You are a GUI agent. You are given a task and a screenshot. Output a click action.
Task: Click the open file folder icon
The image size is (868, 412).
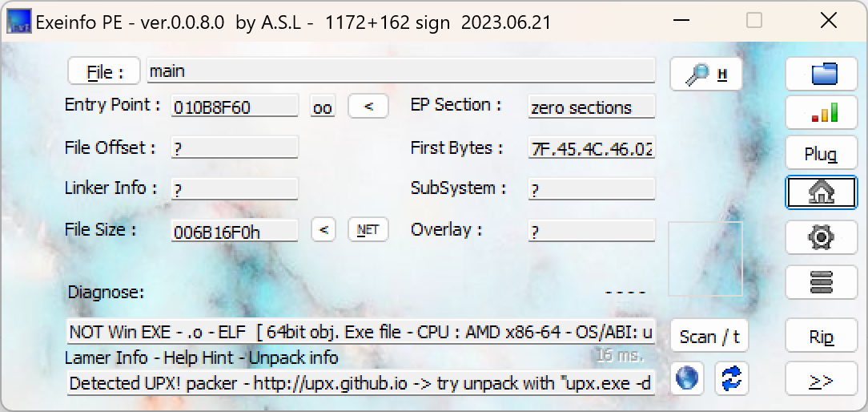coord(823,75)
